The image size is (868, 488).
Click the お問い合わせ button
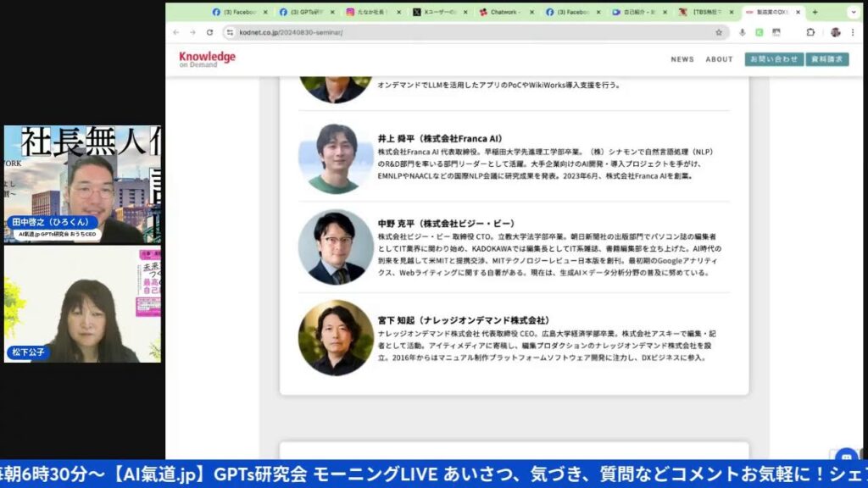coord(774,59)
